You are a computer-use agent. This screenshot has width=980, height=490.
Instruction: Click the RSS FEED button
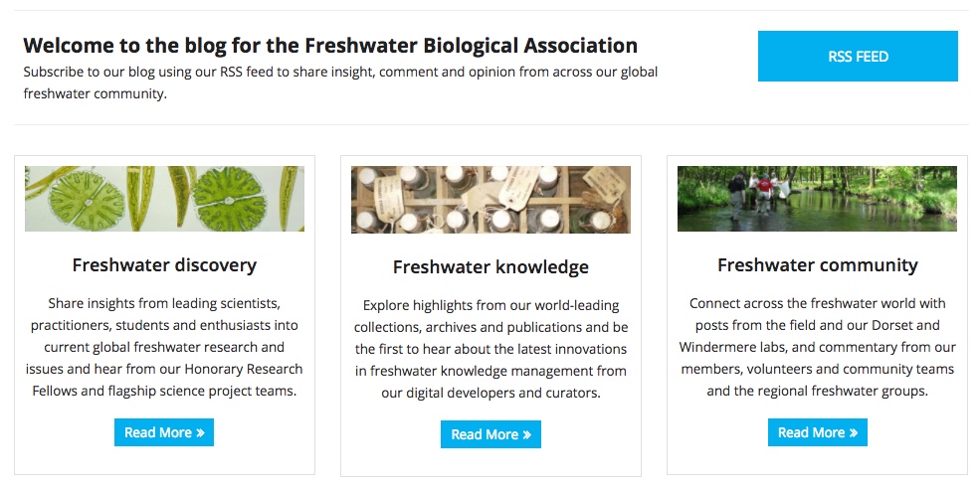tap(858, 57)
